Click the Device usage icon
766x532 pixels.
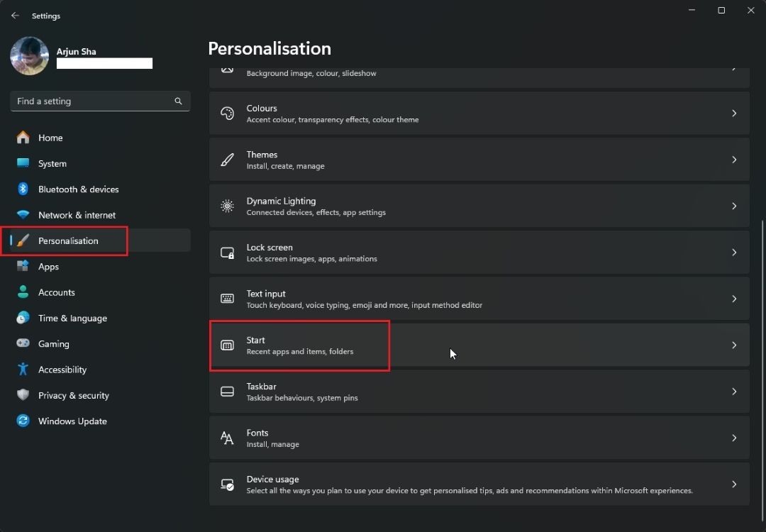click(x=227, y=484)
